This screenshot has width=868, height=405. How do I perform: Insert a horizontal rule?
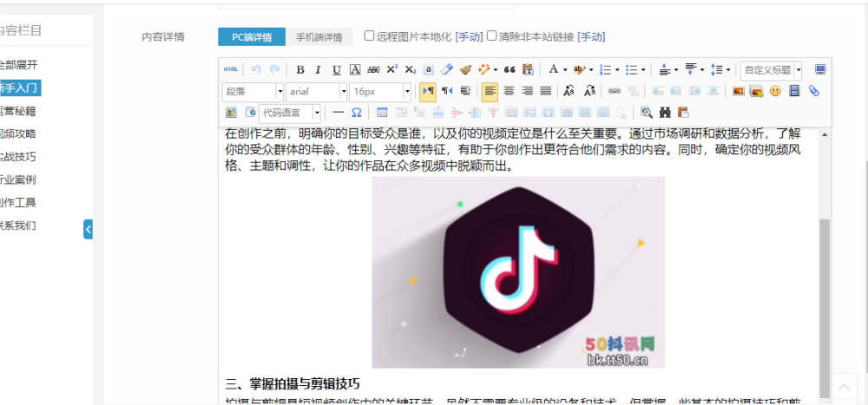pos(339,113)
